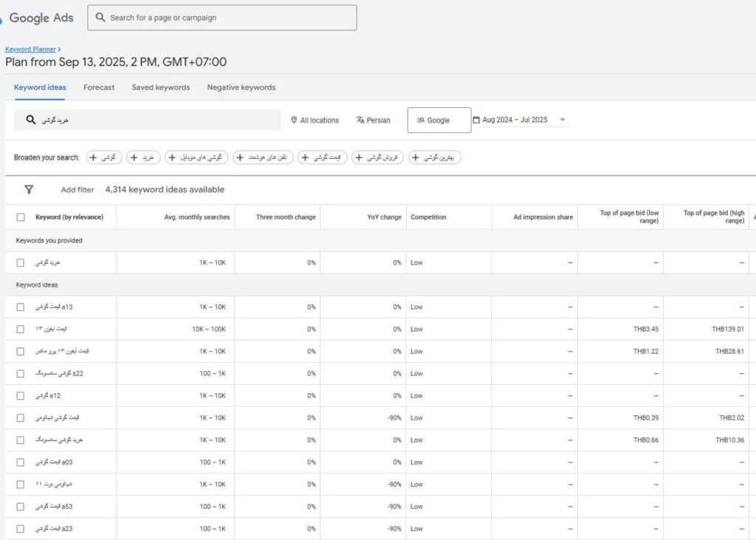Image resolution: width=756 pixels, height=540 pixels.
Task: Open the Negative keywords tab
Action: [241, 87]
